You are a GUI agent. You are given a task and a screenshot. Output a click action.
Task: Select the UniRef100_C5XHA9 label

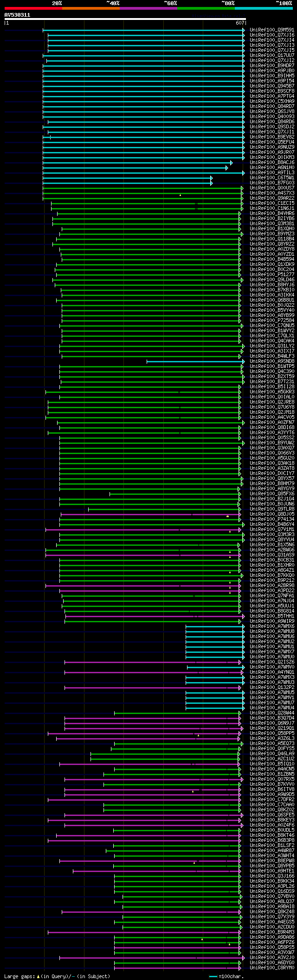(x=272, y=101)
